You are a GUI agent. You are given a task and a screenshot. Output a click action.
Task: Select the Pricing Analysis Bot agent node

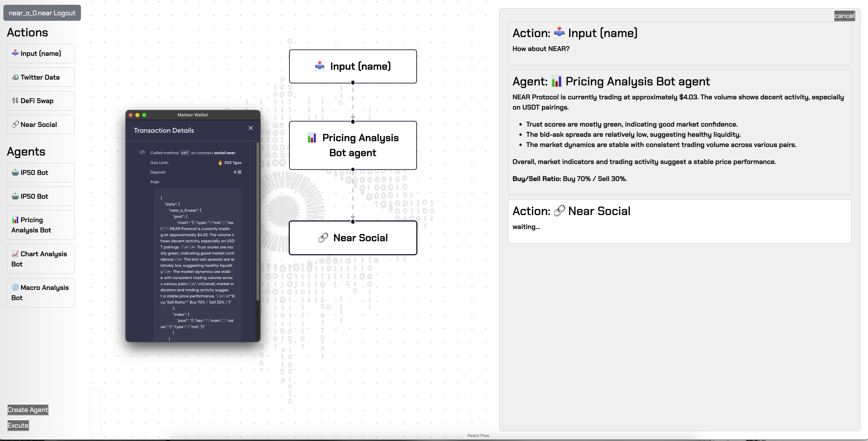353,145
